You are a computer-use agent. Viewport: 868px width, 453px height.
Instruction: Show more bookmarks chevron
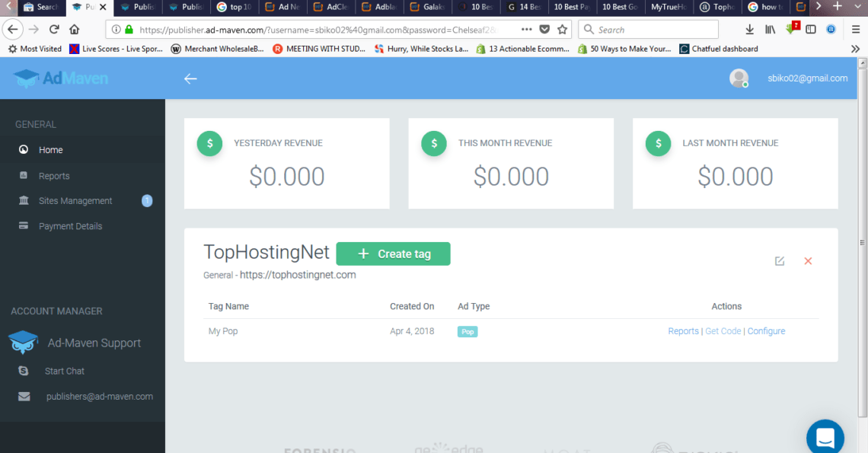[855, 49]
